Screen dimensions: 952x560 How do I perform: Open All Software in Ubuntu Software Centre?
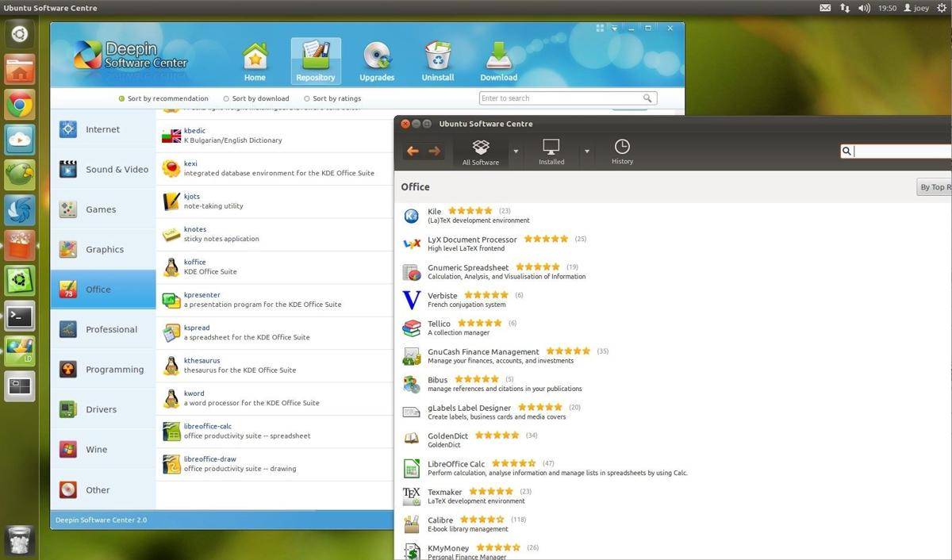click(x=481, y=152)
